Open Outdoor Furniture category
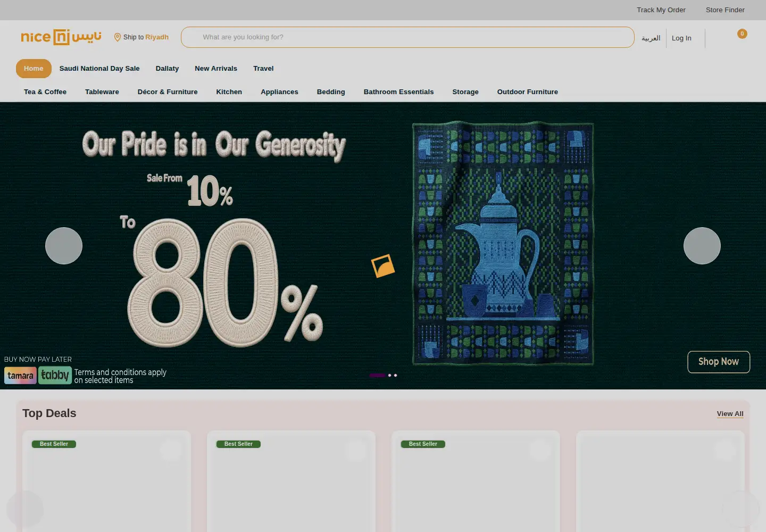This screenshot has width=766, height=532. click(x=528, y=92)
